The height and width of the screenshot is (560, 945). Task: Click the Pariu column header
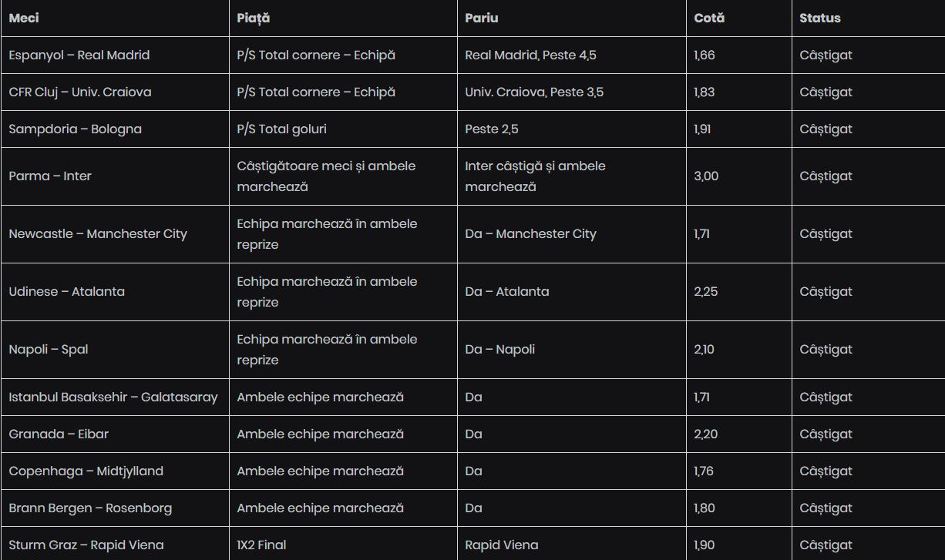482,18
